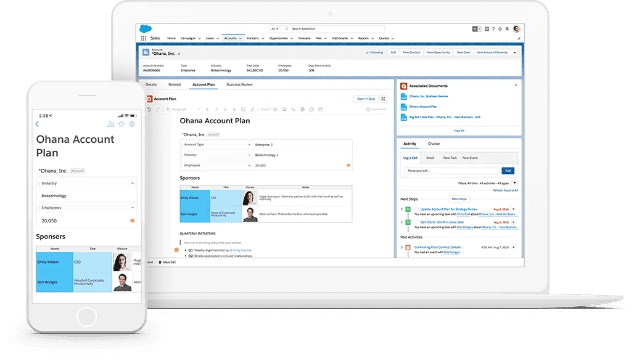
Task: Tap the phone's back arrow
Action: tap(37, 124)
